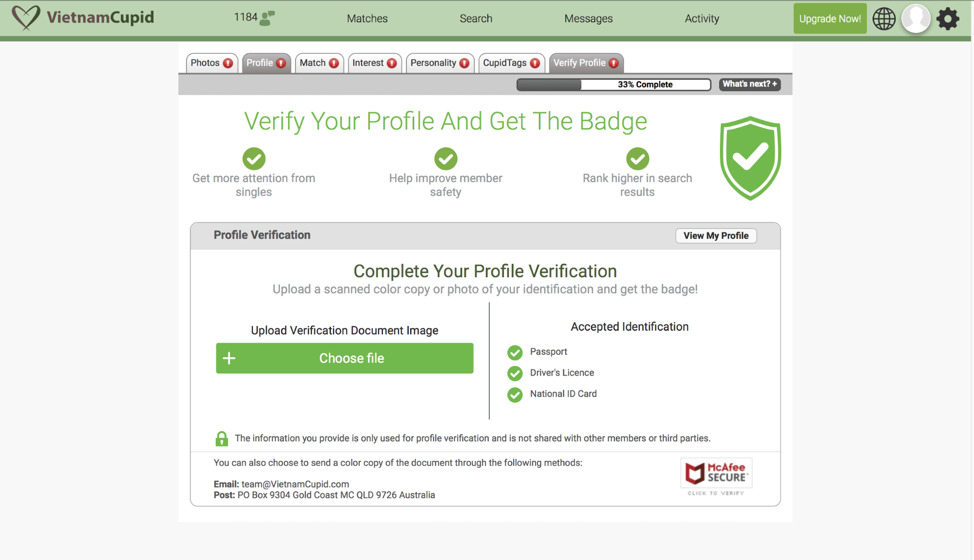
Task: Click the checkmark beside National ID Card
Action: click(x=515, y=394)
